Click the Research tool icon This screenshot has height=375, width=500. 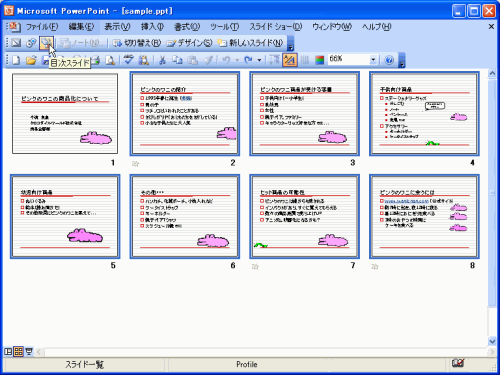pos(144,60)
